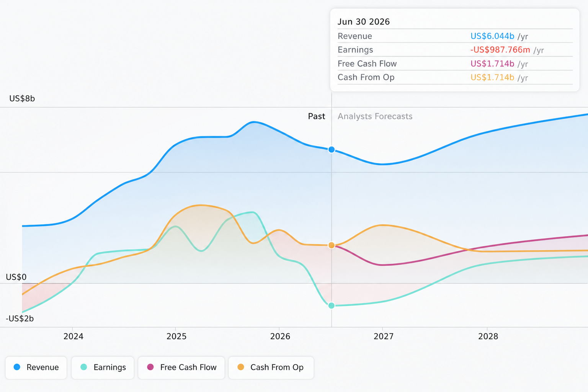Click the Earnings value '-US$987.766m' in tooltip

(x=500, y=50)
